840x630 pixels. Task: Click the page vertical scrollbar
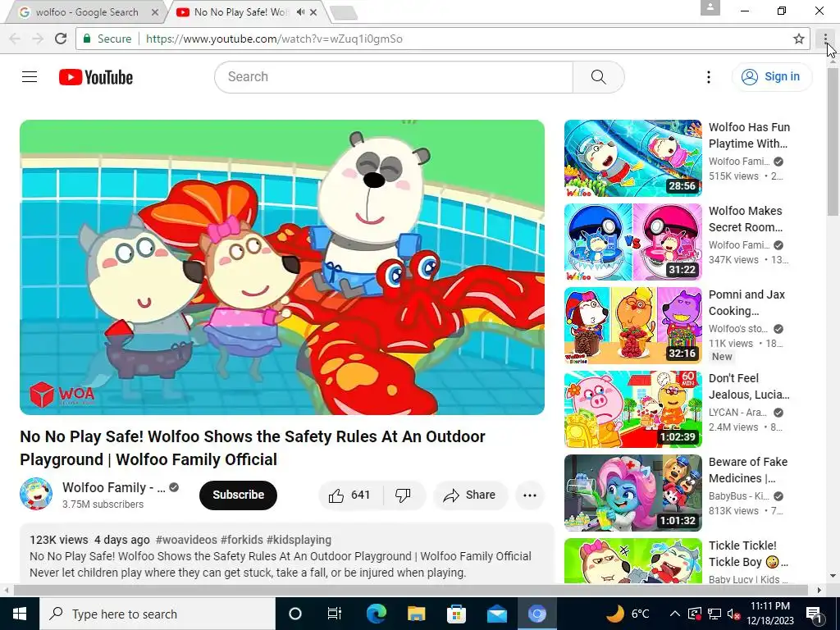[833, 141]
